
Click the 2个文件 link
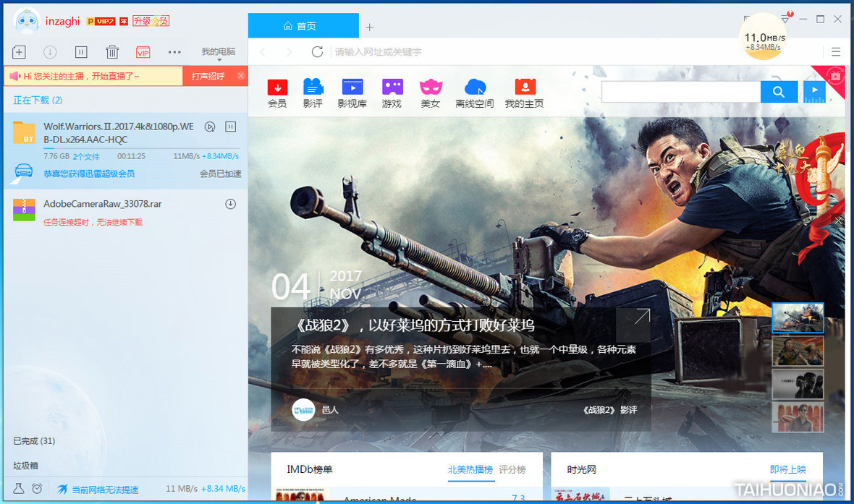point(86,157)
